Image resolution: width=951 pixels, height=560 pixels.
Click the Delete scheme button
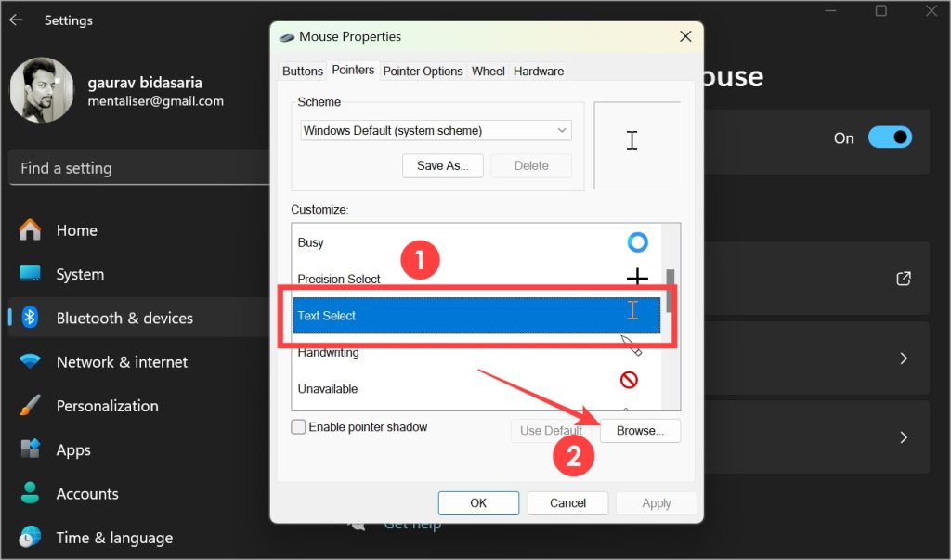(x=531, y=165)
